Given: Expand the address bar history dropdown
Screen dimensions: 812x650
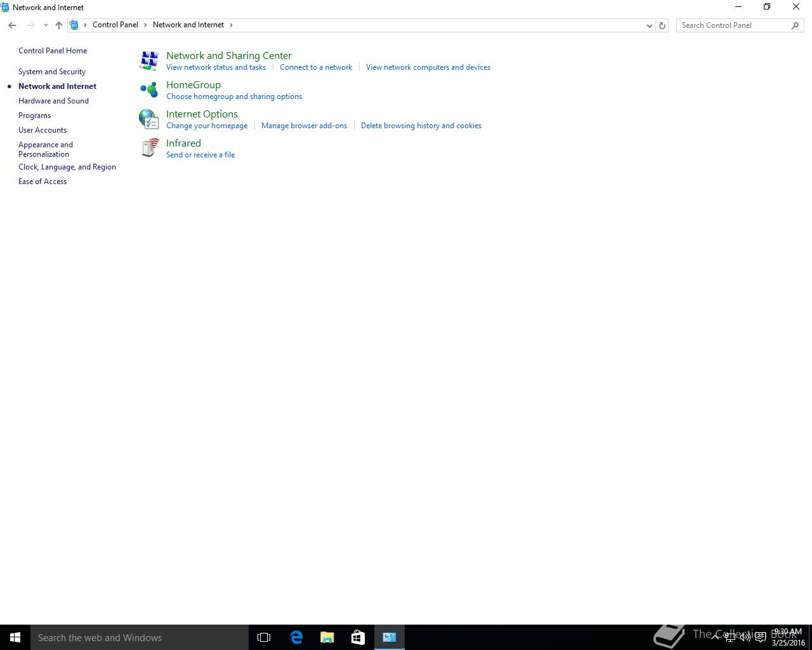Looking at the screenshot, I should pos(649,25).
